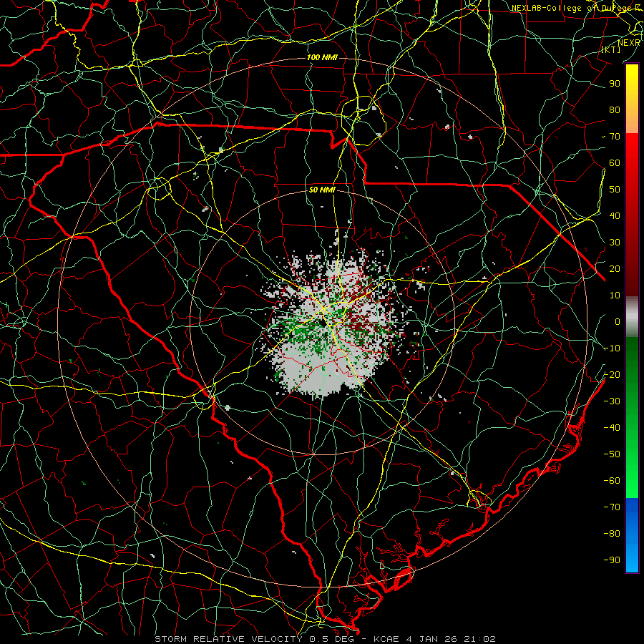Click the 0 value on the velocity scale
644x644 pixels.
[x=618, y=321]
